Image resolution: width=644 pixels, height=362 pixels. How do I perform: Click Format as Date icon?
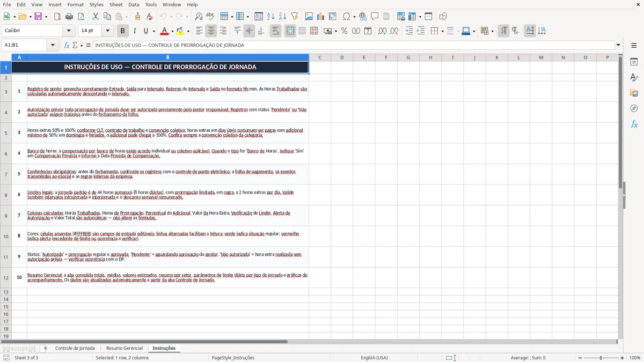point(368,31)
